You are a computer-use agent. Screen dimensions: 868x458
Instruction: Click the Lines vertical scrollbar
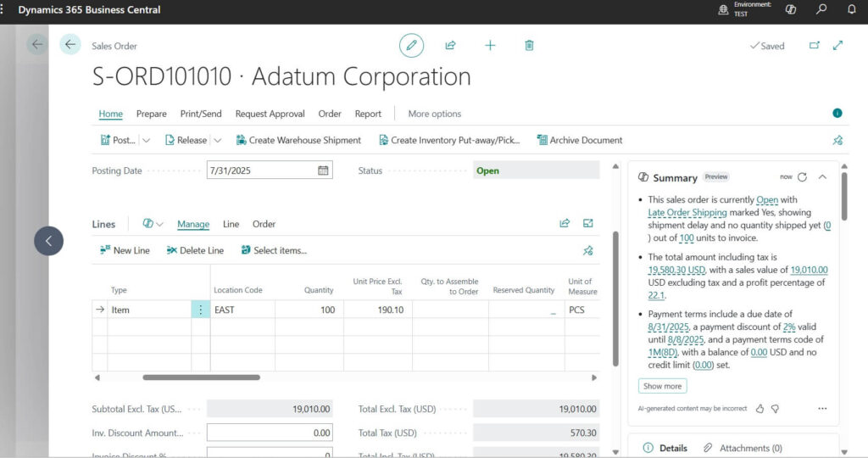(615, 299)
